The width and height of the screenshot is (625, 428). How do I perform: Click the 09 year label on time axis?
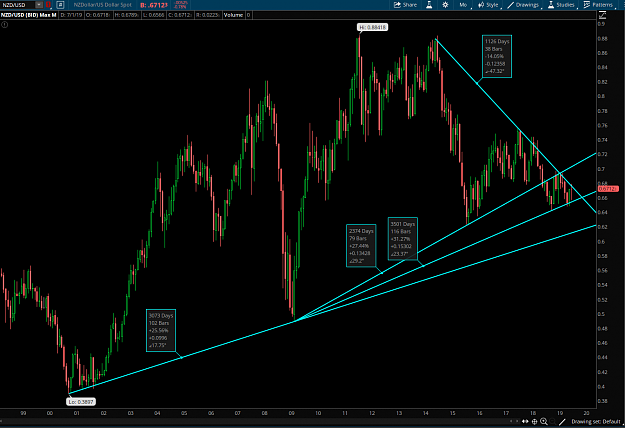[291, 413]
